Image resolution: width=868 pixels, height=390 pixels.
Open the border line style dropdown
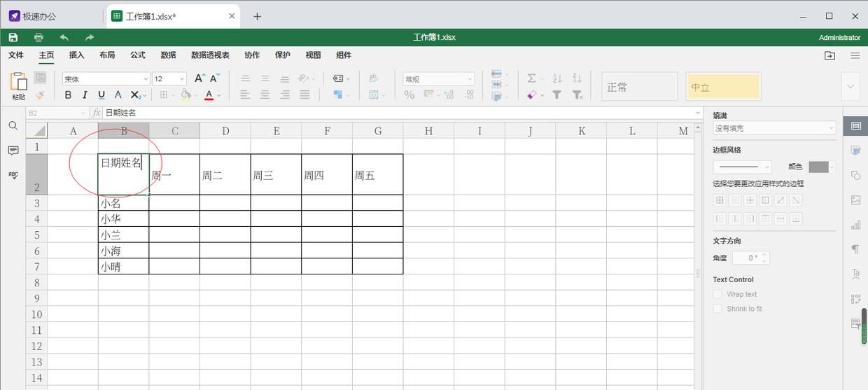(742, 167)
